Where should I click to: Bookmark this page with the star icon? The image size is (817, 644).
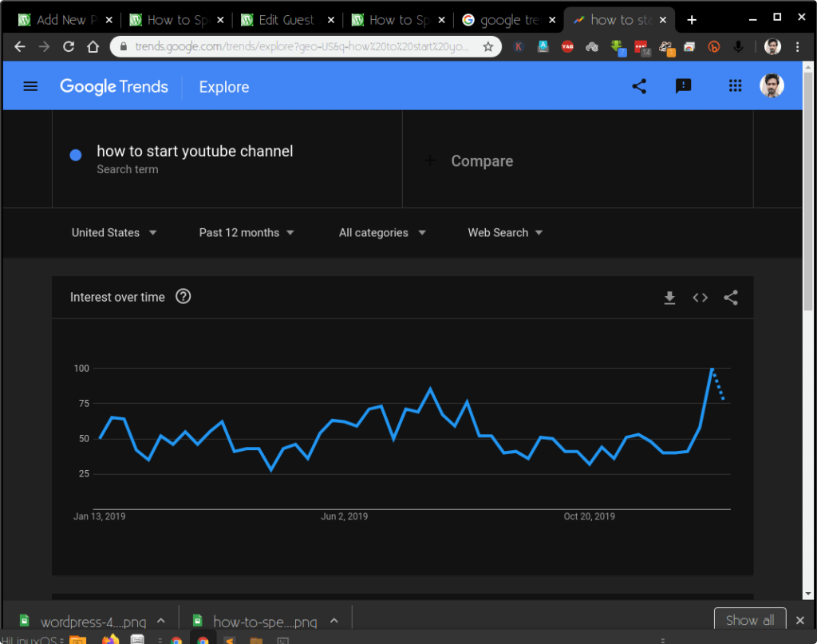pyautogui.click(x=487, y=47)
